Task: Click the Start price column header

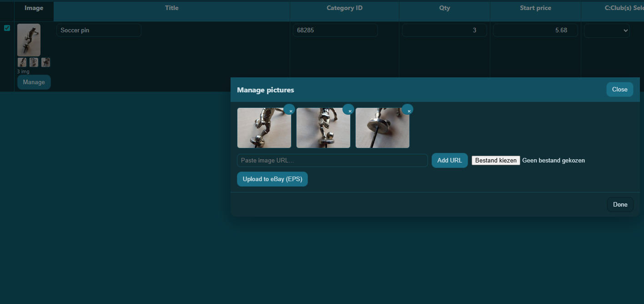Action: [535, 8]
